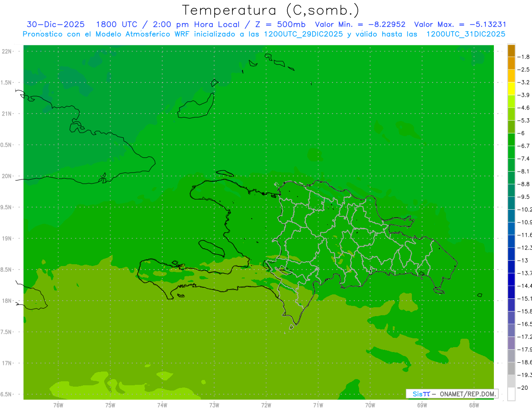This screenshot has width=532, height=411.
Task: Pick the orange colorbar band between -1.8 and -2.5
Action: point(511,63)
